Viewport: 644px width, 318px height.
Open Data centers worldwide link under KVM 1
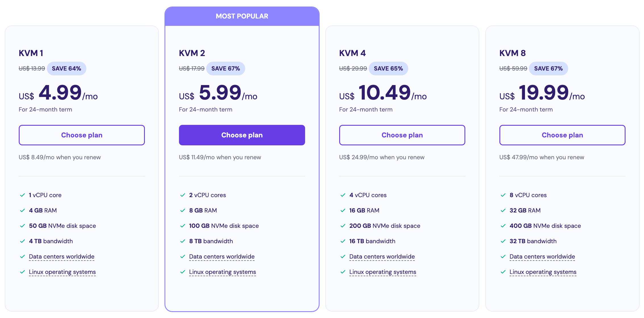click(x=61, y=257)
